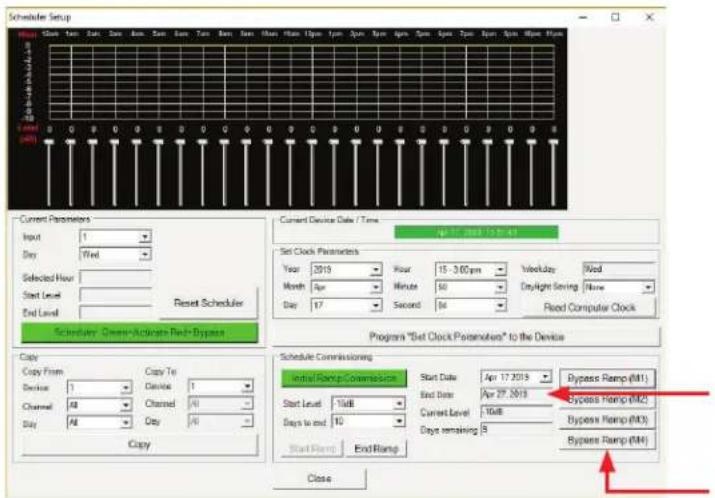The image size is (715, 498).
Task: Click the Selected Hour field
Action: [x=115, y=277]
